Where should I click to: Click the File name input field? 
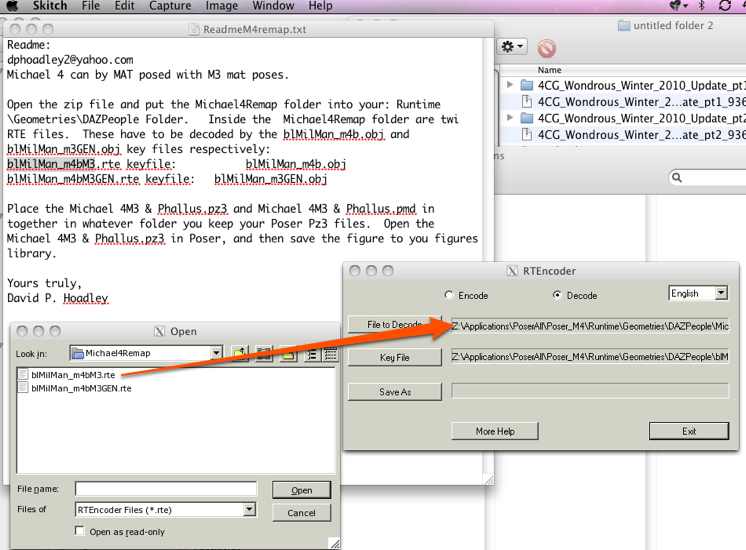point(166,489)
